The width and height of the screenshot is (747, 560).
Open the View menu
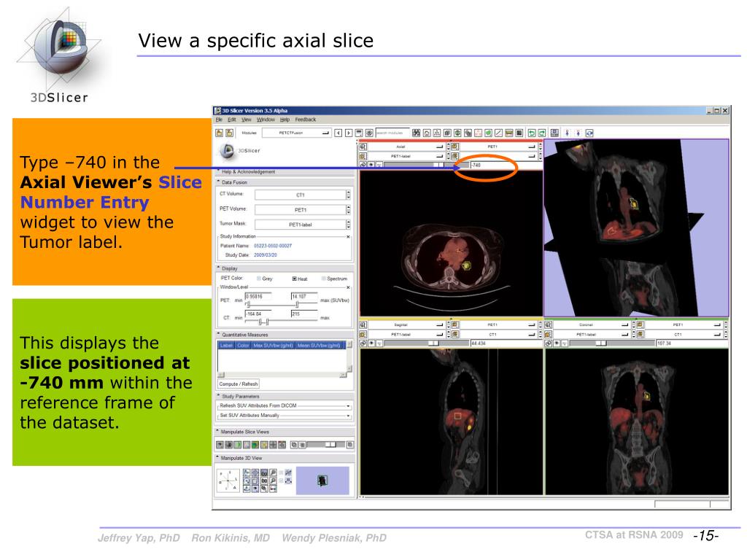click(x=247, y=120)
